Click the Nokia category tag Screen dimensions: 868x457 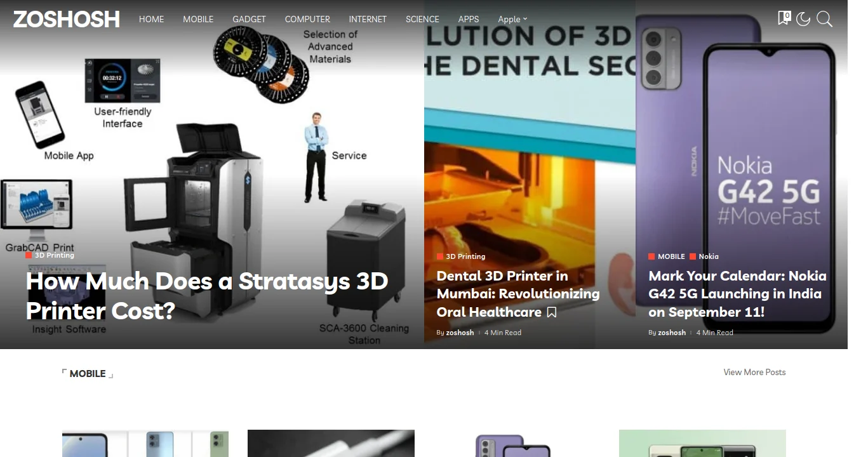pyautogui.click(x=709, y=256)
